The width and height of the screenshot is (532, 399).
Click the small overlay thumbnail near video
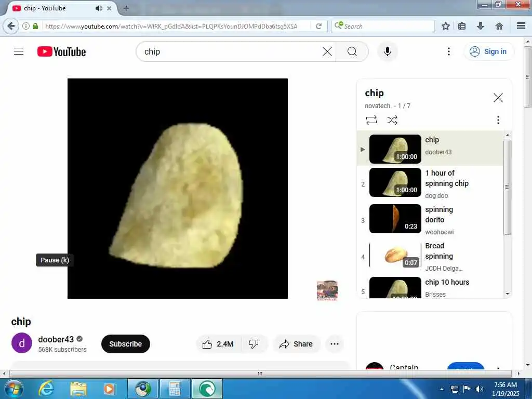327,290
